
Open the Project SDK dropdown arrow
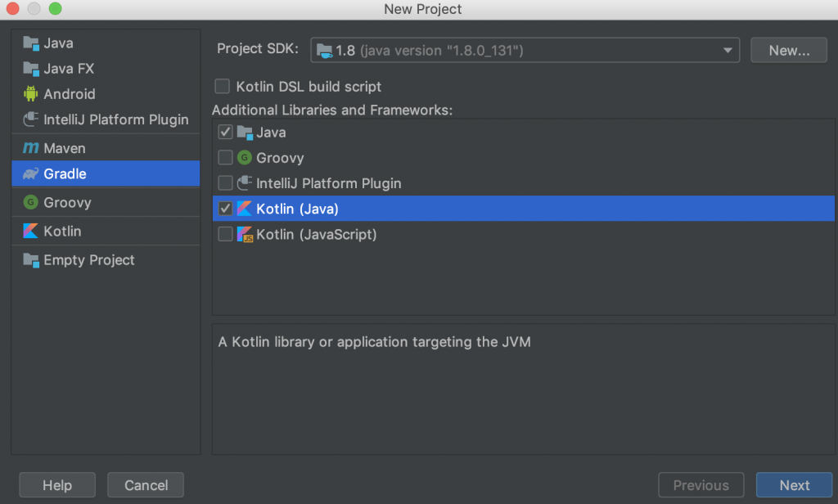pyautogui.click(x=728, y=51)
